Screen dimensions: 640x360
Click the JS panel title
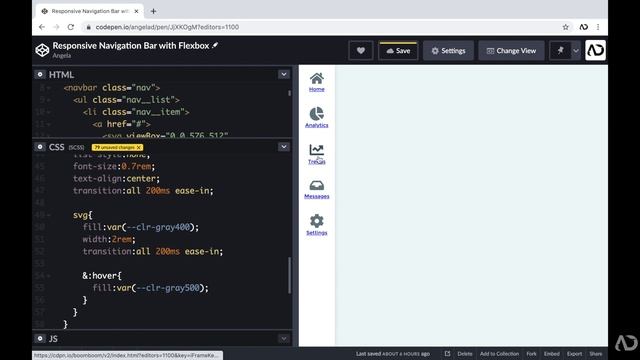tap(53, 339)
